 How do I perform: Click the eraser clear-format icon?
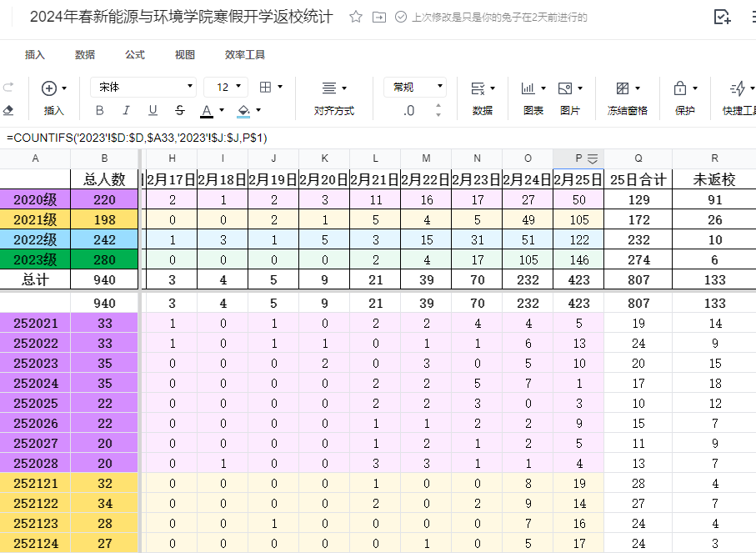pos(8,110)
